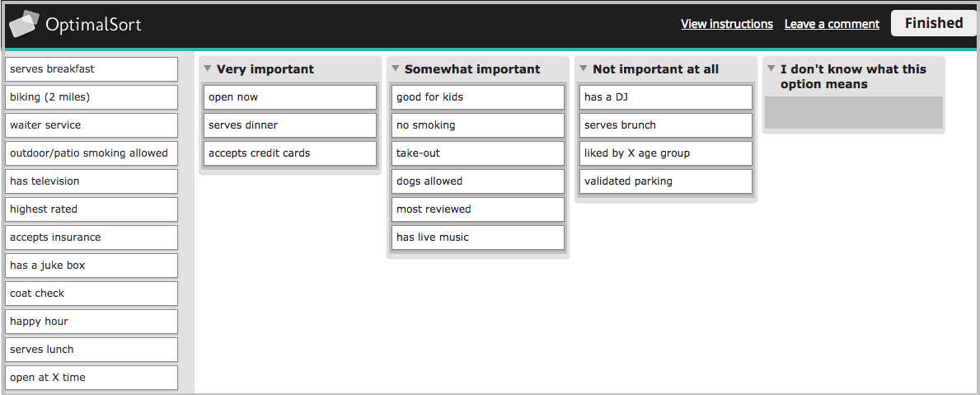Select the validated parking card
Screen dimensions: 980x395
(666, 181)
